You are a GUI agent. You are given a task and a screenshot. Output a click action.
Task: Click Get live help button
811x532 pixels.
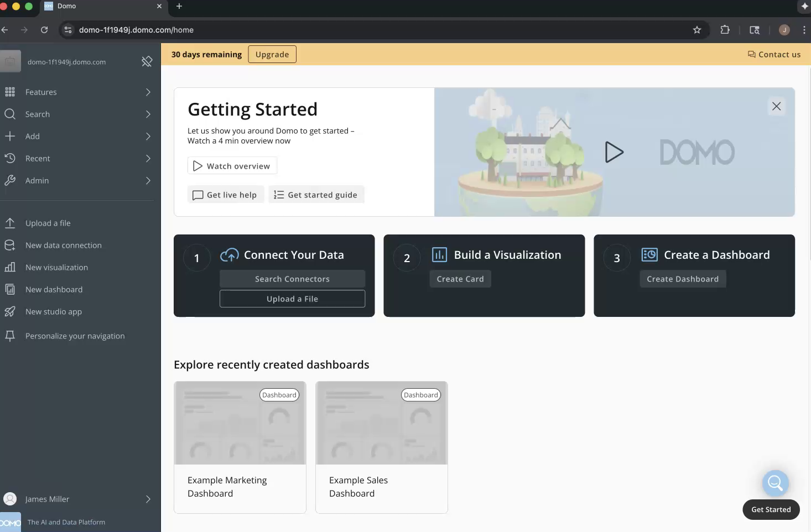coord(225,195)
